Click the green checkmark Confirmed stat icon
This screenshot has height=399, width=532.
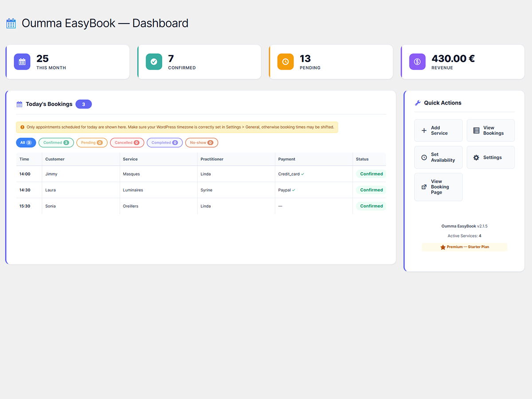point(154,62)
